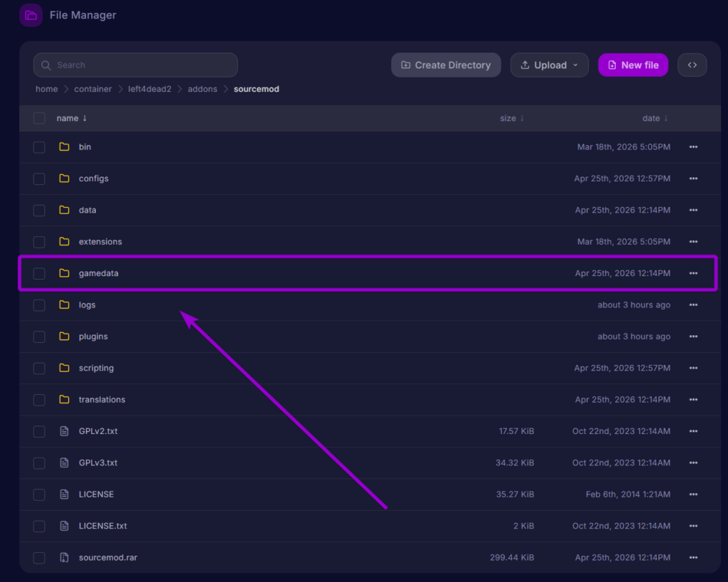Screen dimensions: 728x582
Task: Click the file icon beside sourcemod.rar
Action: (x=64, y=557)
